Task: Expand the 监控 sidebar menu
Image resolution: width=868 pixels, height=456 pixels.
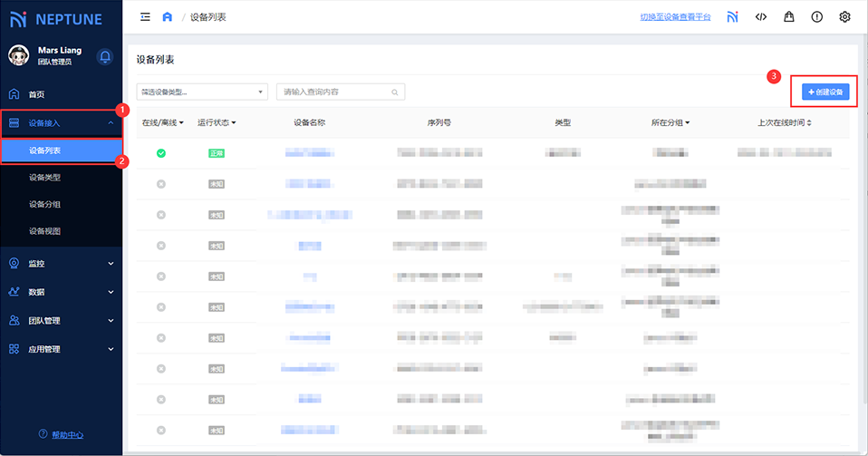Action: point(61,263)
